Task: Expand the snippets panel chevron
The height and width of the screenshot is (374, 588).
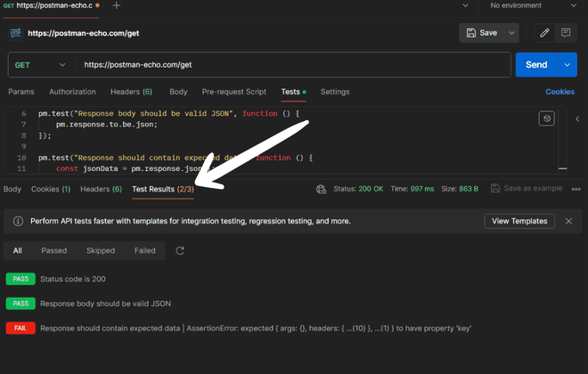Action: [577, 118]
